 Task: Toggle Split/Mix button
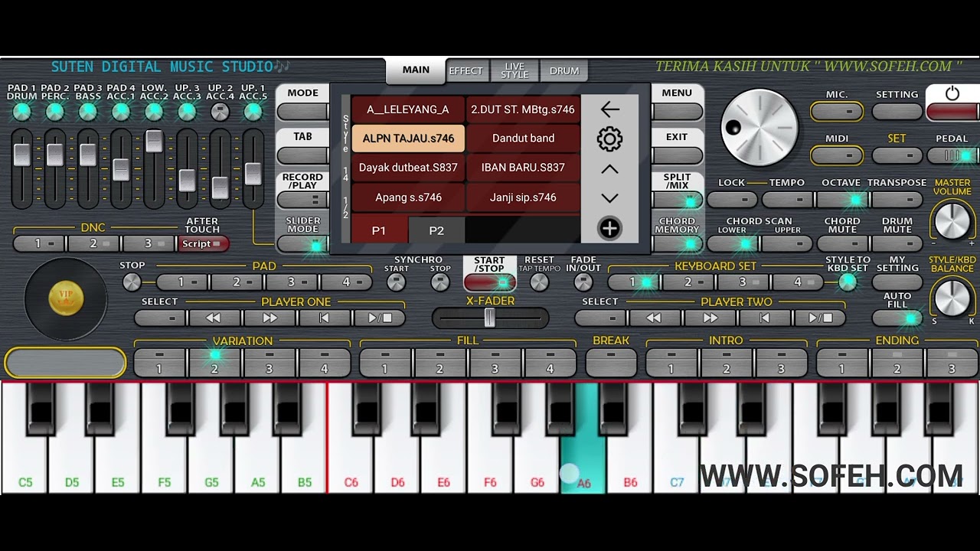(x=678, y=201)
